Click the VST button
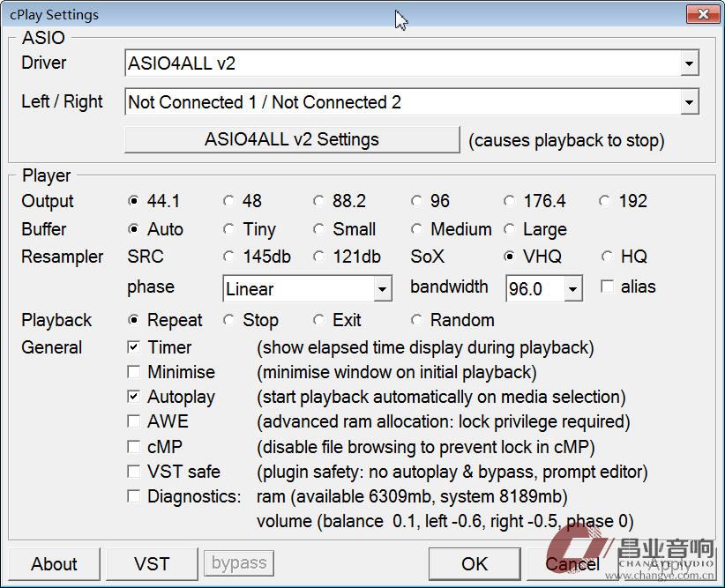 pos(152,564)
